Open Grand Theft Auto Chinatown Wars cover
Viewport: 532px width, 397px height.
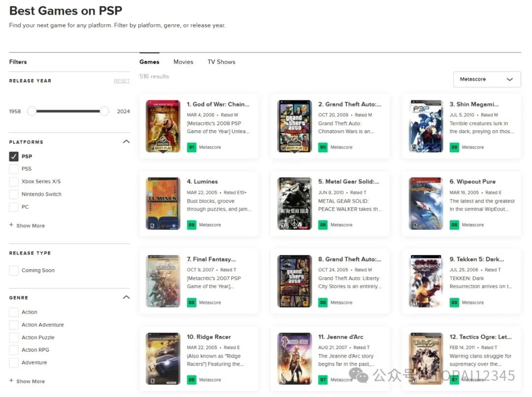point(295,126)
